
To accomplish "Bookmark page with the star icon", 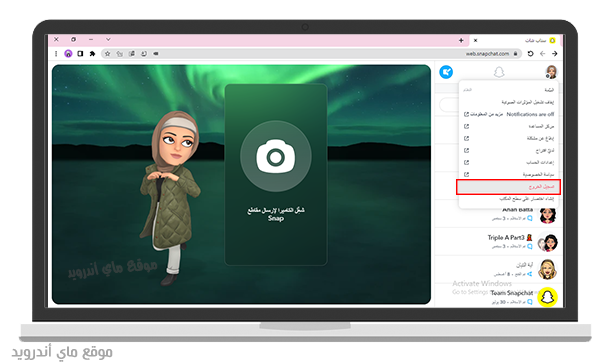I will [x=108, y=54].
